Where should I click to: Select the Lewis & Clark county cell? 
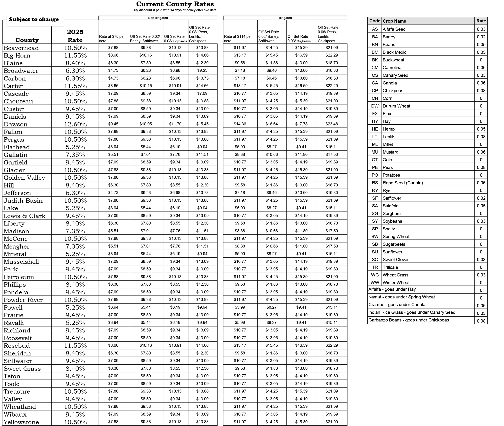(25, 216)
